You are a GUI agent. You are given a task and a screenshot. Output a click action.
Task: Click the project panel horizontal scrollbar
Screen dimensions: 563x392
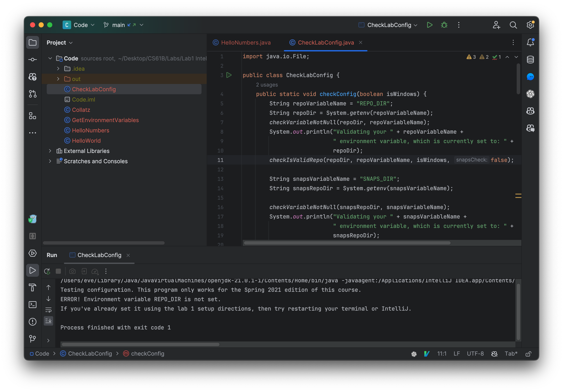pos(104,243)
